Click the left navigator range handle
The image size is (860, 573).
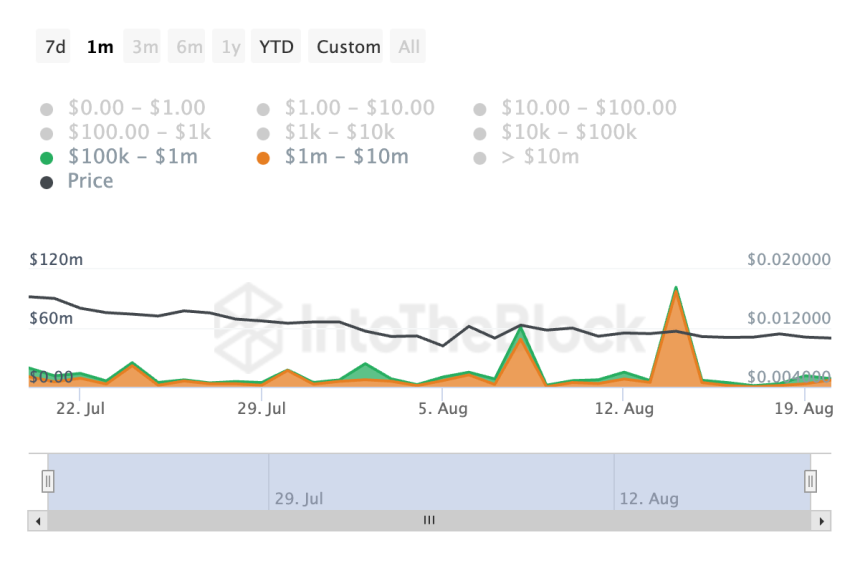tap(47, 482)
